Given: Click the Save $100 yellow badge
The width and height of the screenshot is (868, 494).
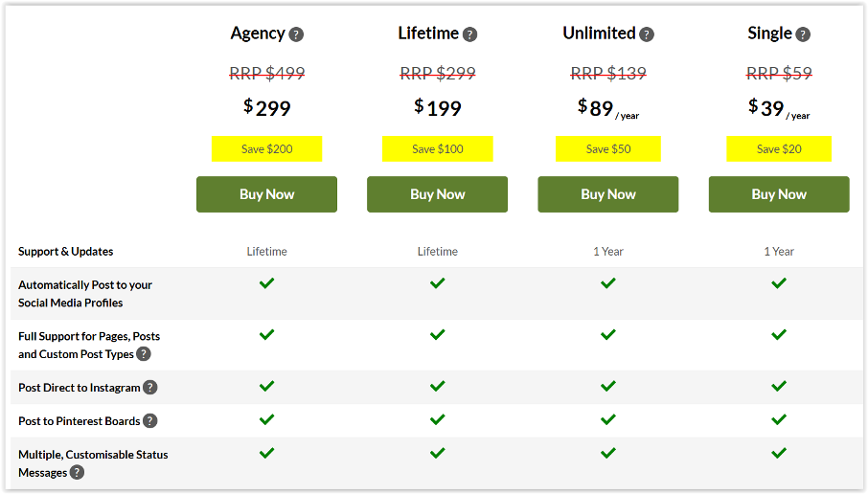Looking at the screenshot, I should (x=437, y=149).
